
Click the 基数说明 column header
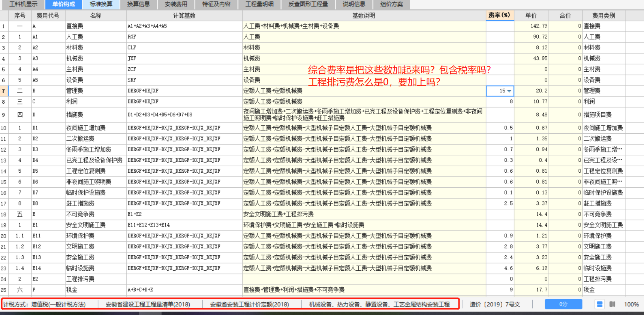(364, 15)
